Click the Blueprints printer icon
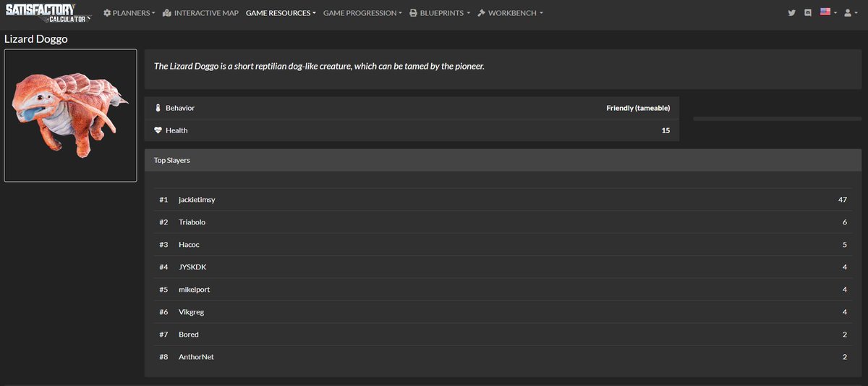Image resolution: width=868 pixels, height=386 pixels. pyautogui.click(x=413, y=13)
